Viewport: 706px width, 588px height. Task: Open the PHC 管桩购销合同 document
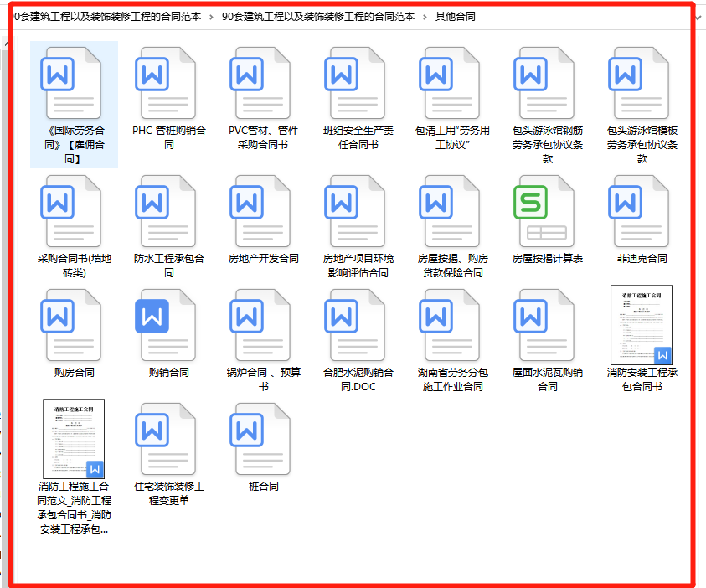coord(167,82)
